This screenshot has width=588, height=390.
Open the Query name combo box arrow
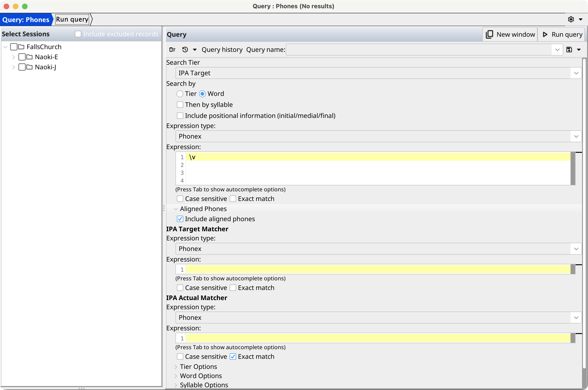[557, 50]
